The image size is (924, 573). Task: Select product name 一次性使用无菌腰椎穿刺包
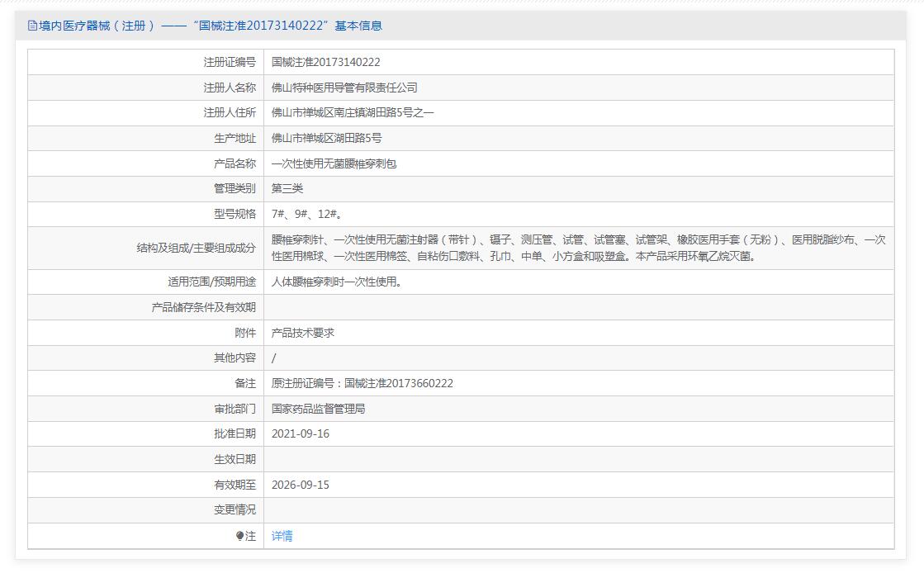tap(334, 163)
